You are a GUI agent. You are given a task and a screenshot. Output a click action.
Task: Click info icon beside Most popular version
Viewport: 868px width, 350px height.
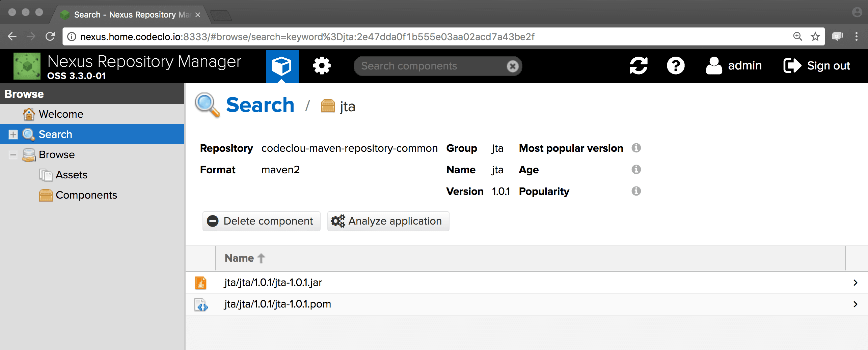click(636, 148)
